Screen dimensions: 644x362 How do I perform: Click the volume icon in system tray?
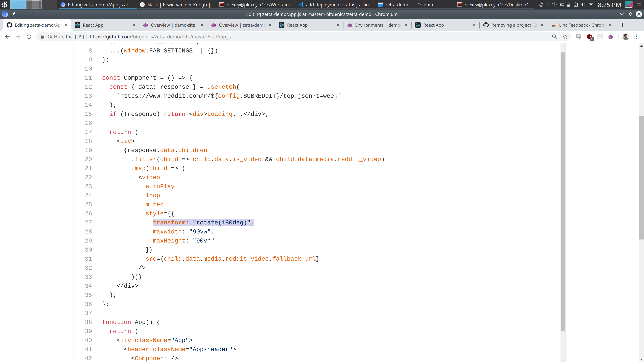(583, 5)
